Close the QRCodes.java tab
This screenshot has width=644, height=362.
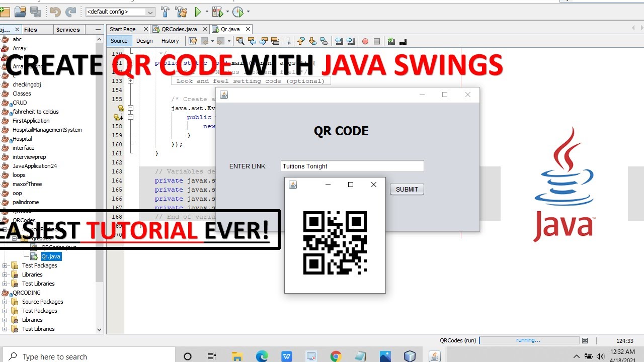[204, 29]
